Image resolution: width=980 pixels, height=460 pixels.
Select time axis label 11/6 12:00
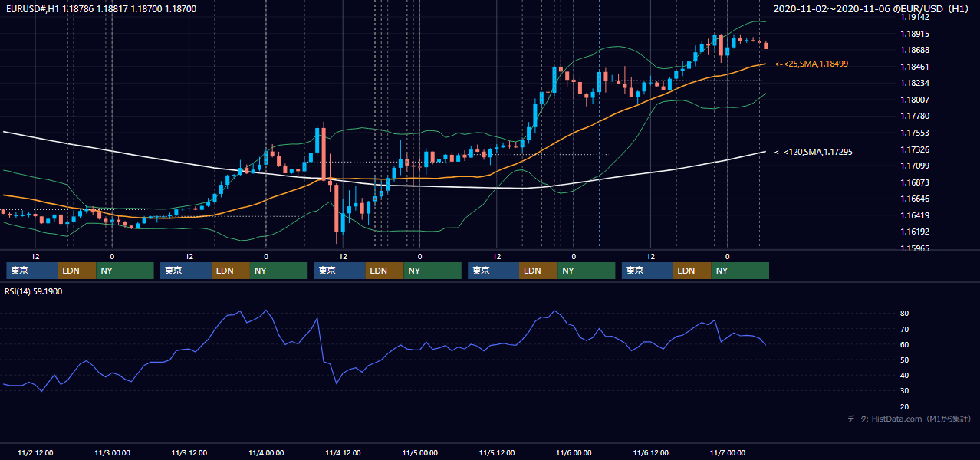pyautogui.click(x=651, y=452)
